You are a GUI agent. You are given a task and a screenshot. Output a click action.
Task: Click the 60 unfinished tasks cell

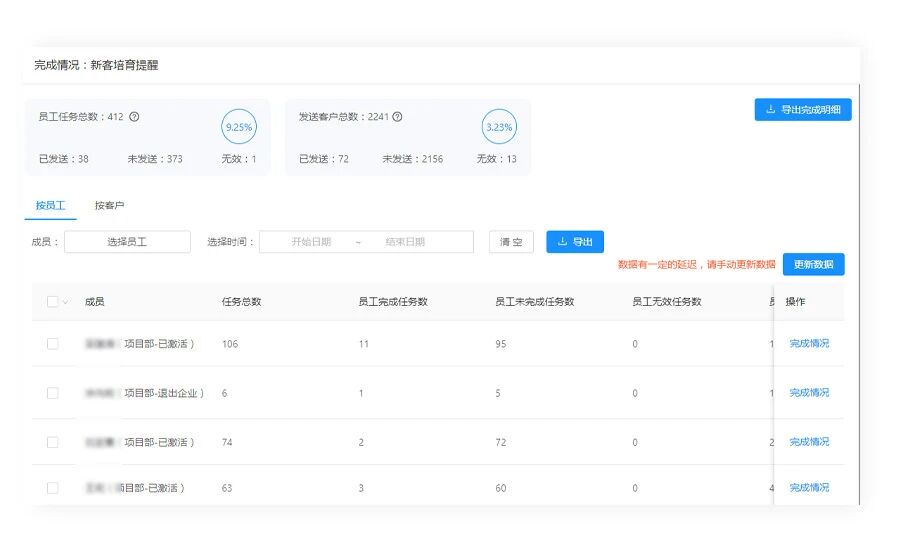click(501, 488)
